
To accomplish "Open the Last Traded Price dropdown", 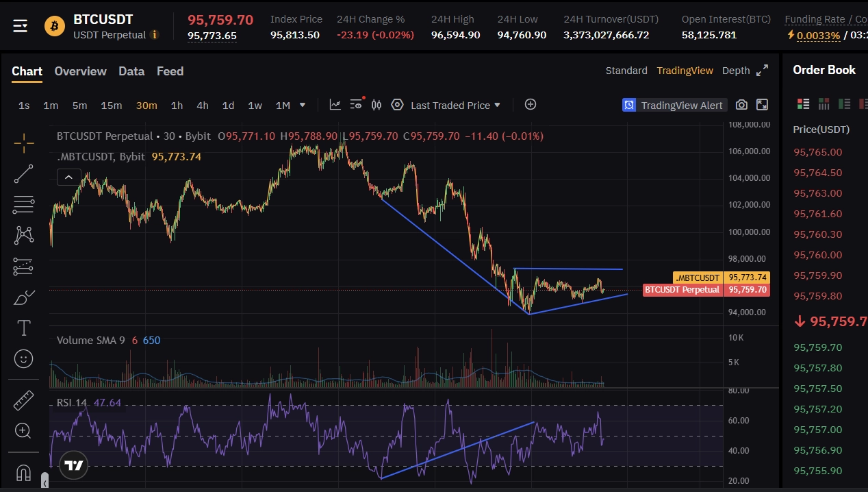I will 455,105.
